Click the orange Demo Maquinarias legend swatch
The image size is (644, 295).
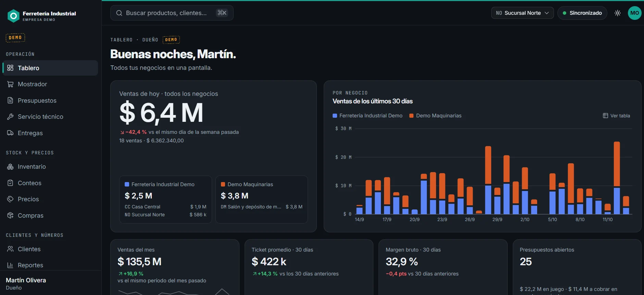pos(411,116)
